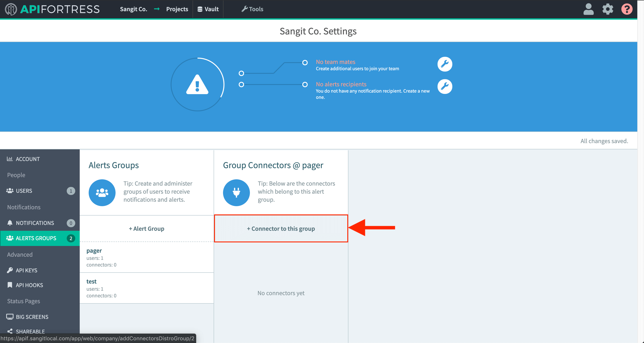Click the Group Connectors @ pager heading
This screenshot has width=644, height=343.
(x=273, y=165)
